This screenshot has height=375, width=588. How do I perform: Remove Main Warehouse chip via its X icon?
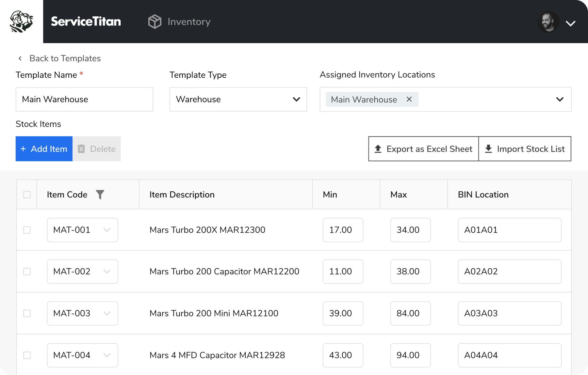pyautogui.click(x=409, y=99)
